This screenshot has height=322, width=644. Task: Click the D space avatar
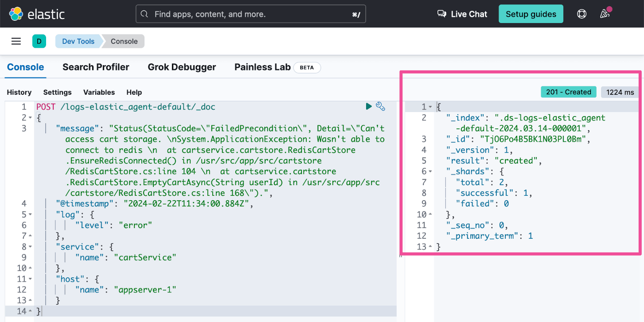(39, 41)
